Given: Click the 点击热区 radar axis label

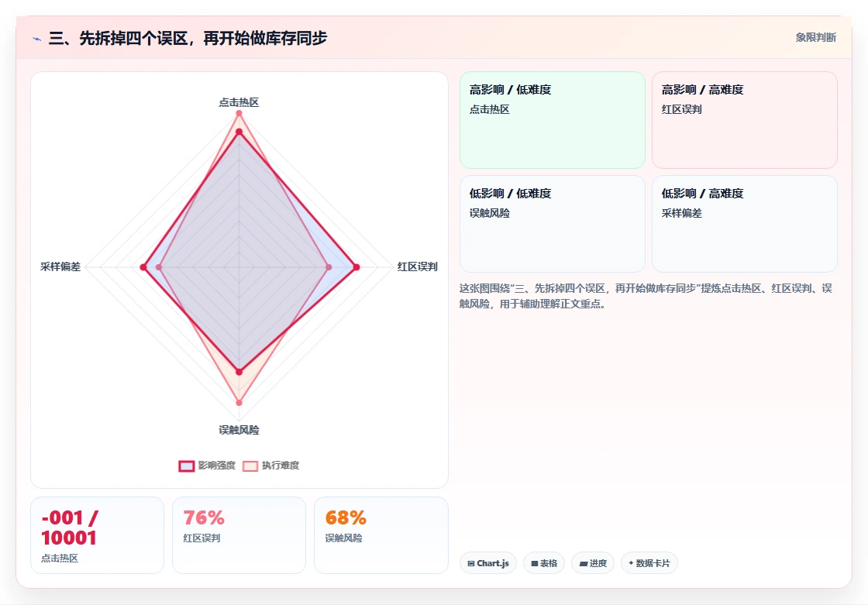Looking at the screenshot, I should click(239, 102).
